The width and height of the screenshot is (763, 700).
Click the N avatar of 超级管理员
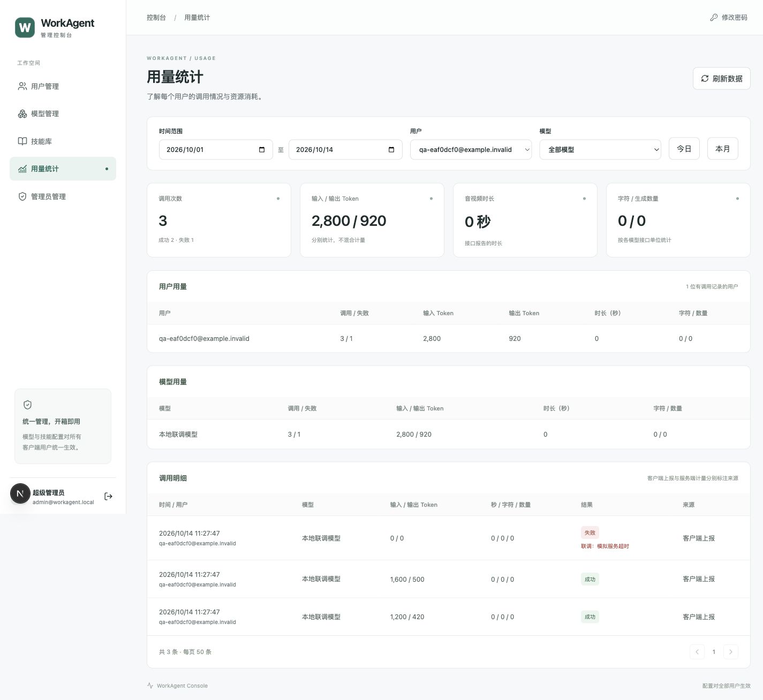[20, 493]
